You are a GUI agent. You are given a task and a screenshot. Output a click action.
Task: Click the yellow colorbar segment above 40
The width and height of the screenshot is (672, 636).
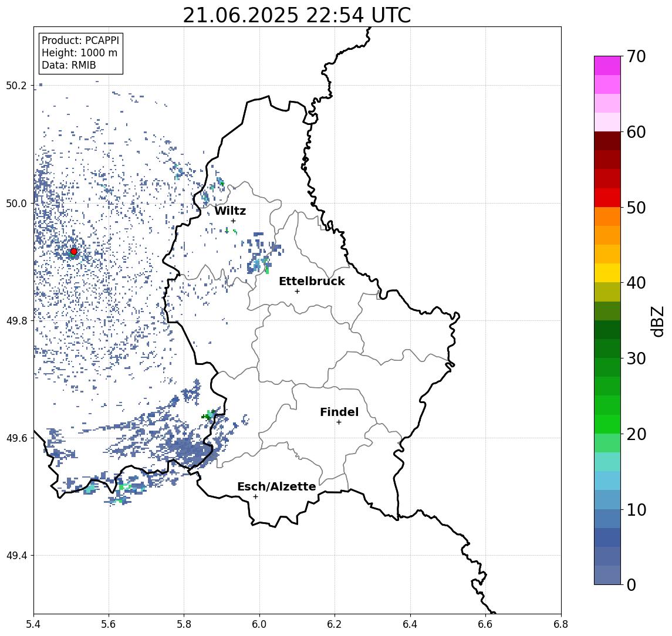click(607, 273)
